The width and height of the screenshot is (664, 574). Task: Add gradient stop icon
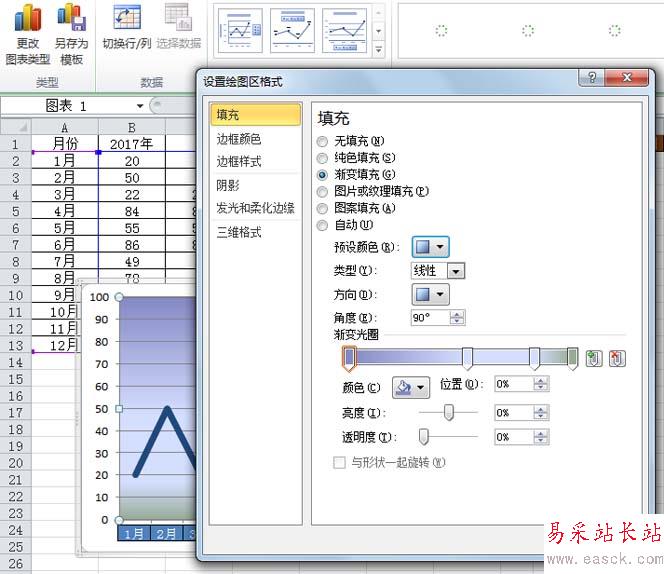pos(594,358)
